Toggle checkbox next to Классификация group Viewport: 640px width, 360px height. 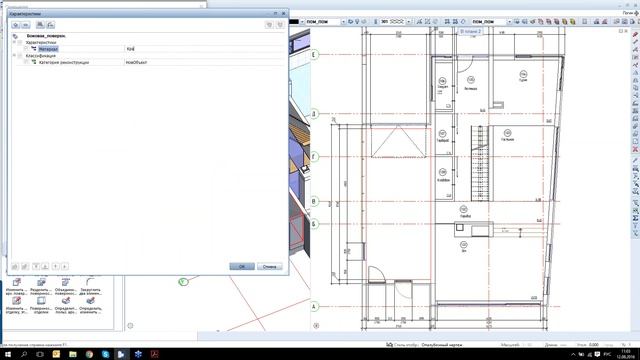click(x=20, y=56)
